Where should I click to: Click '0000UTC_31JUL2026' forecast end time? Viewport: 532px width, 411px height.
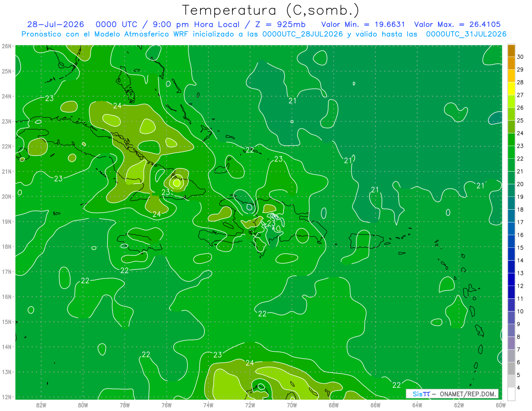(466, 34)
